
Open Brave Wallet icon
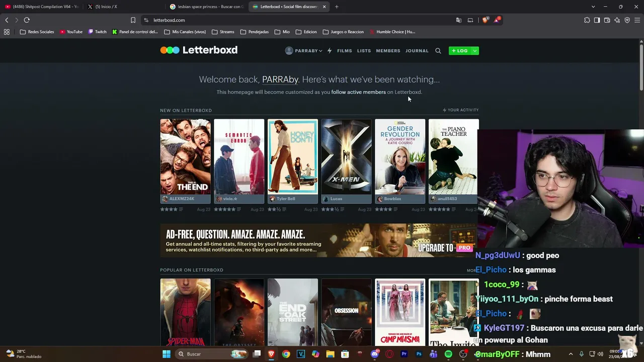[x=607, y=20]
